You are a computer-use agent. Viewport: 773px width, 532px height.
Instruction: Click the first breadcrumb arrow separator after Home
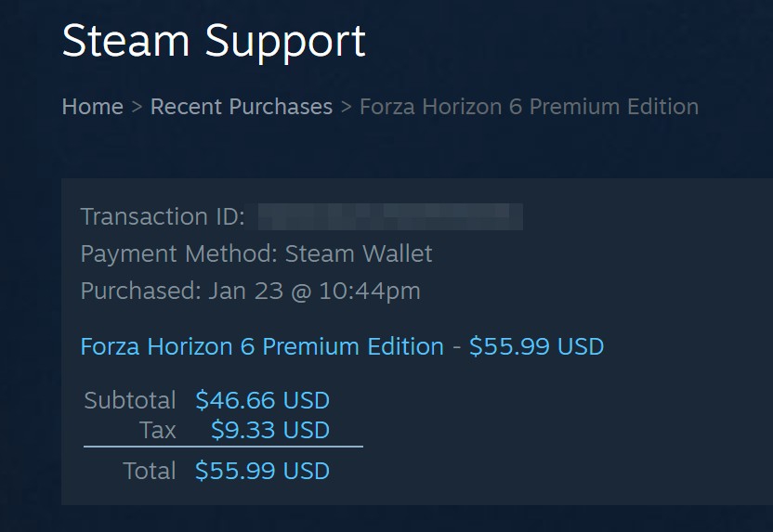click(137, 107)
